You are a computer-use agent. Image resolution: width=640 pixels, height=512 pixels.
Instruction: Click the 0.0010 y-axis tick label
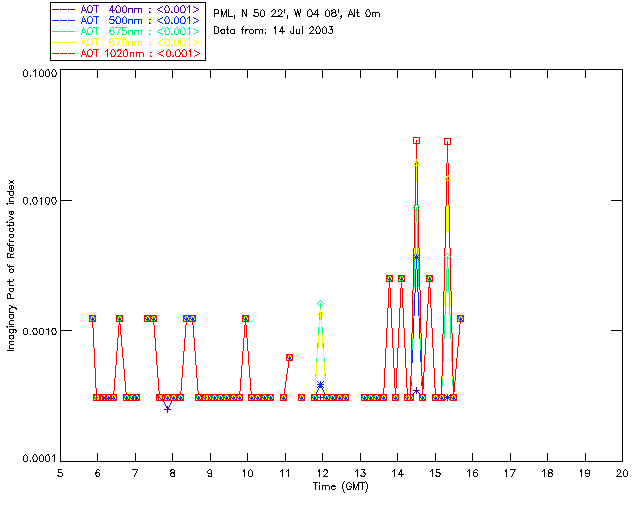click(40, 331)
